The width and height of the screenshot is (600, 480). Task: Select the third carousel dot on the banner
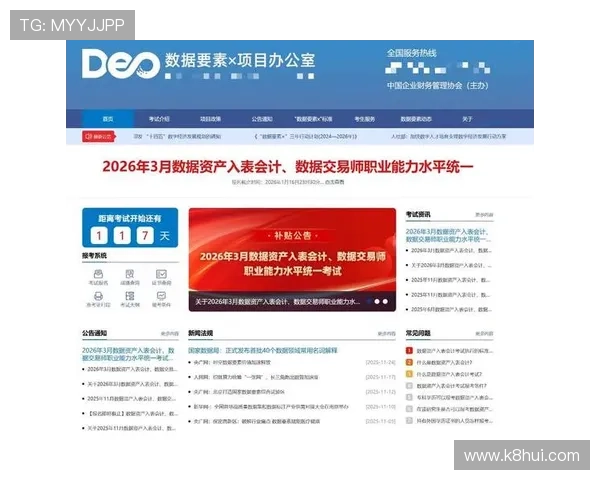pos(385,302)
